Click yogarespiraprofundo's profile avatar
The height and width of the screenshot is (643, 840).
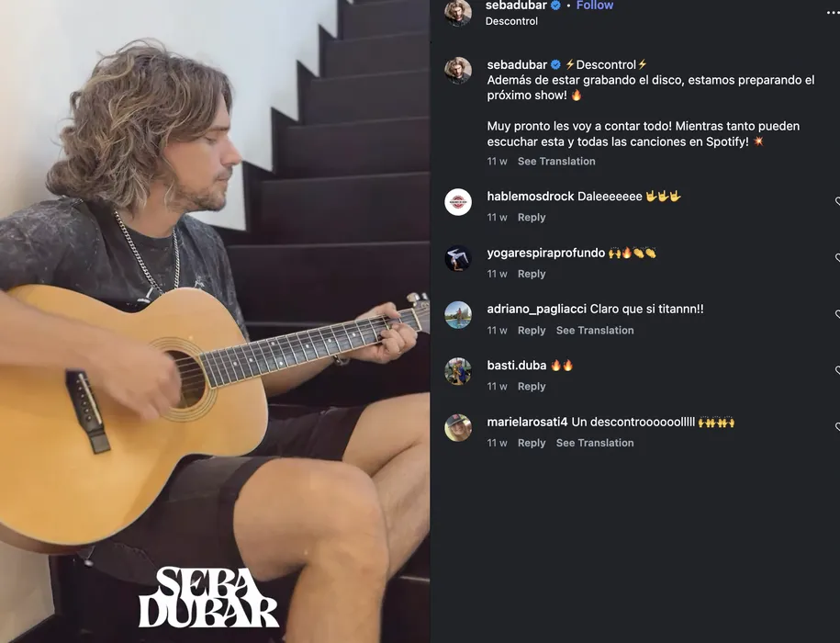[458, 258]
